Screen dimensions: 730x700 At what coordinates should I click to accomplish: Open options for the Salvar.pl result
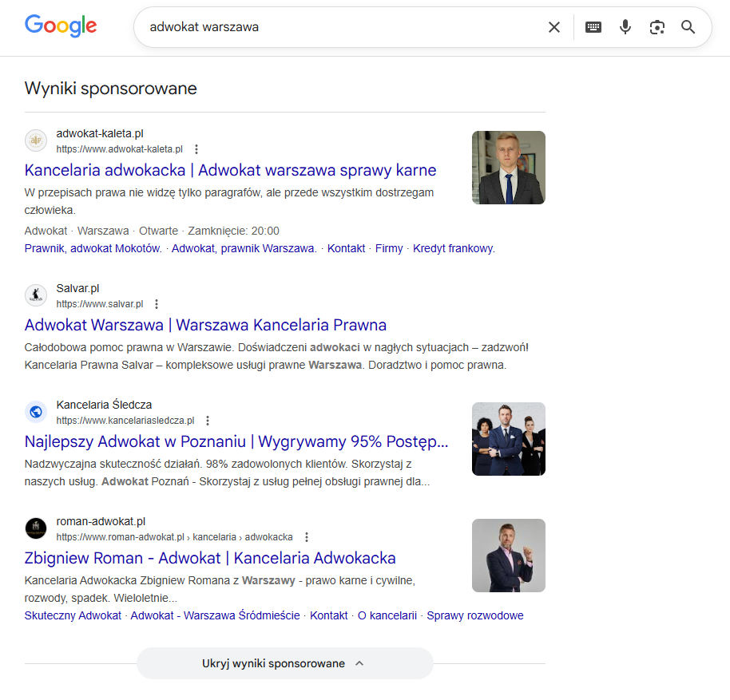tap(157, 303)
